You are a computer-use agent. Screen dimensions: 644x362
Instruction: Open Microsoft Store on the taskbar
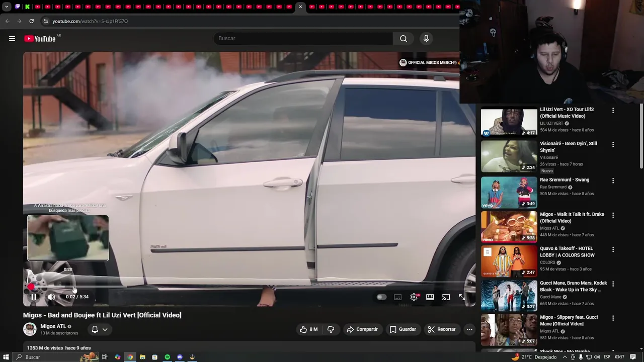tap(155, 357)
